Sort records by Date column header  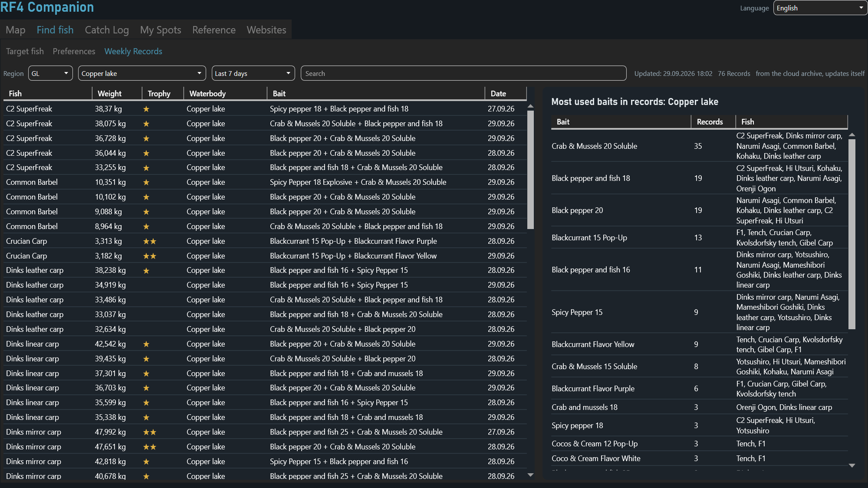tap(506, 93)
